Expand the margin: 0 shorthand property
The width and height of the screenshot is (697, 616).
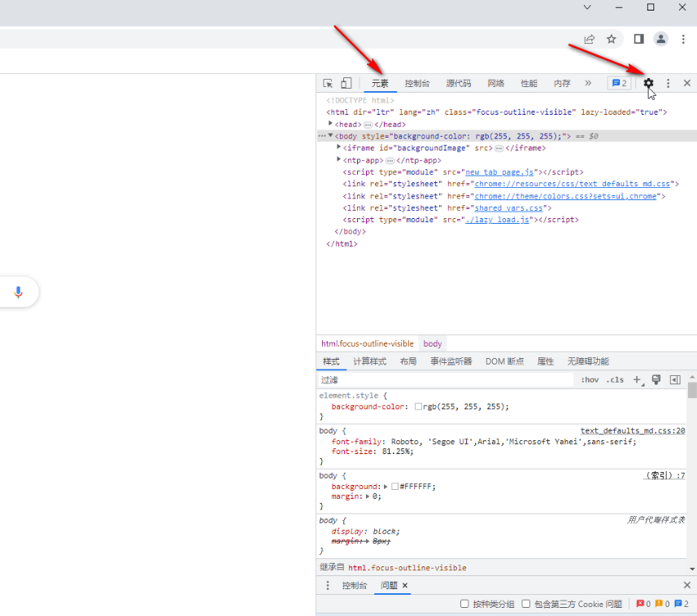click(368, 496)
